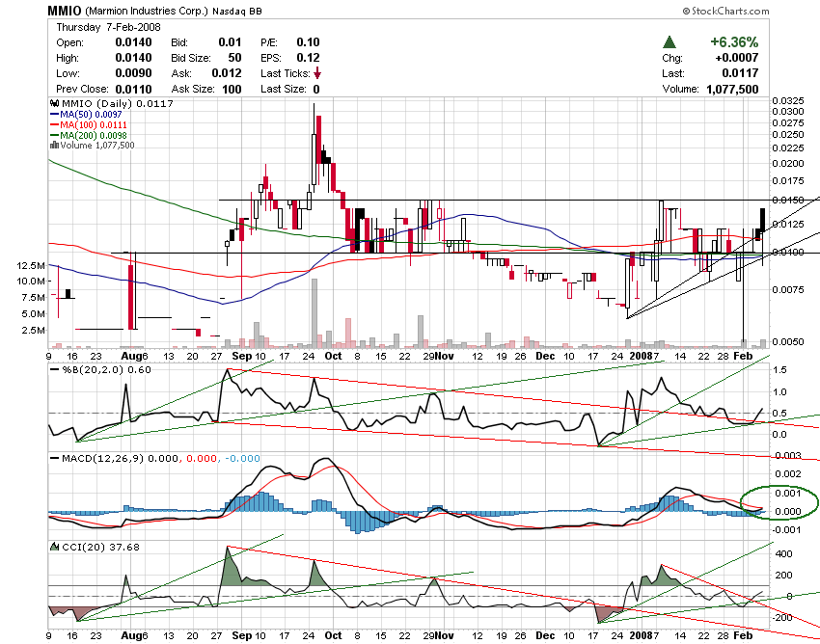Select the EPS value 0.12

point(308,58)
